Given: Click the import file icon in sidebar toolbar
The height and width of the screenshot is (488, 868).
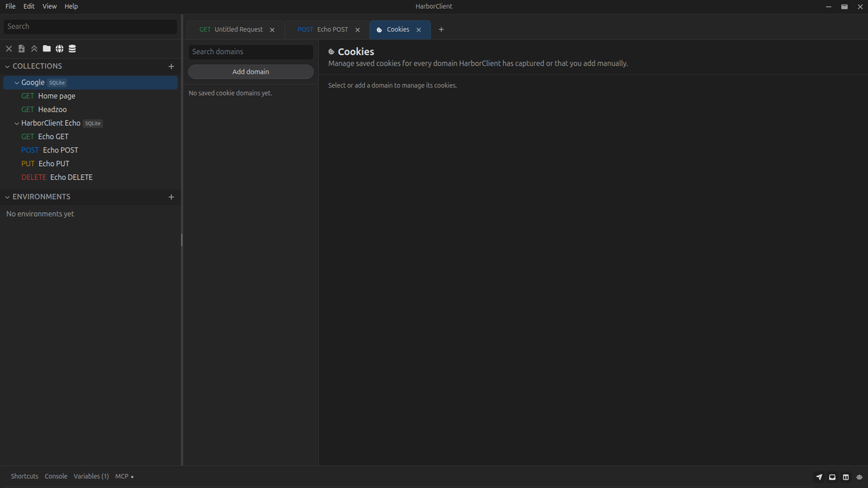Looking at the screenshot, I should point(22,49).
